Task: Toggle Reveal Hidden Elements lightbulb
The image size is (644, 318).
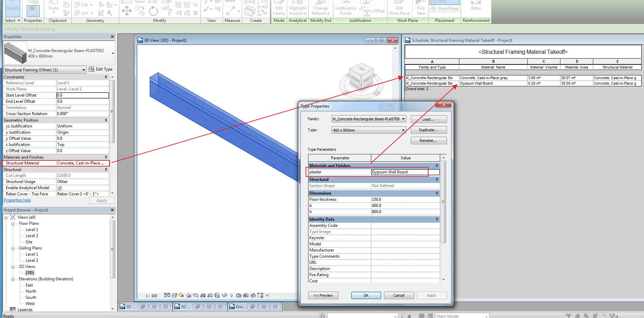Action: click(232, 295)
